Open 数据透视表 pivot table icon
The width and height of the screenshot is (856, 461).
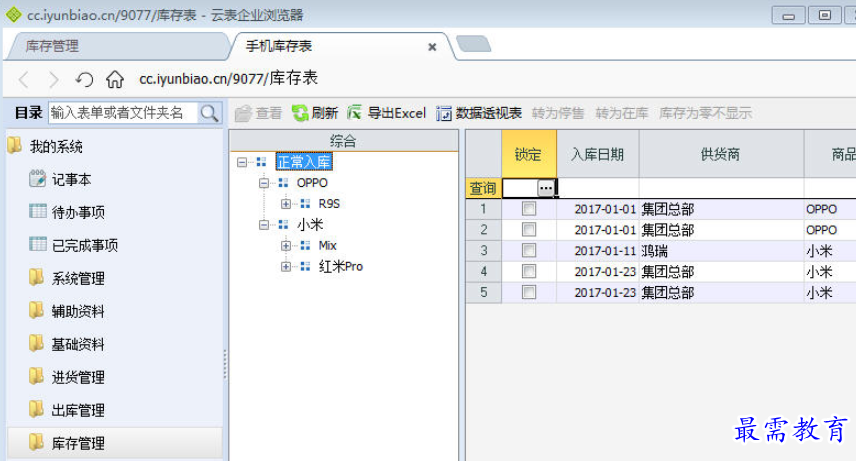[x=443, y=113]
